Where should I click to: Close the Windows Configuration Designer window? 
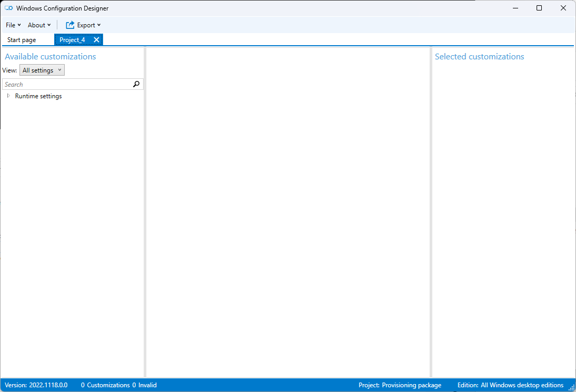(x=563, y=8)
